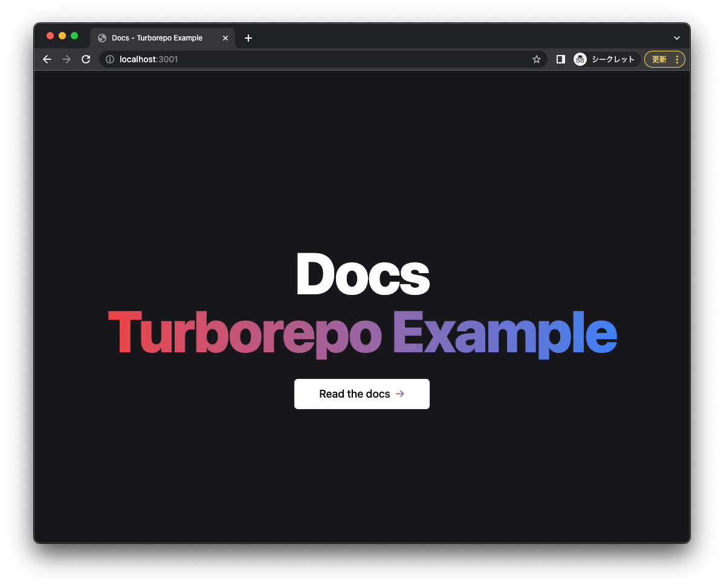Click the Read the docs button
Image resolution: width=724 pixels, height=588 pixels.
click(x=362, y=393)
